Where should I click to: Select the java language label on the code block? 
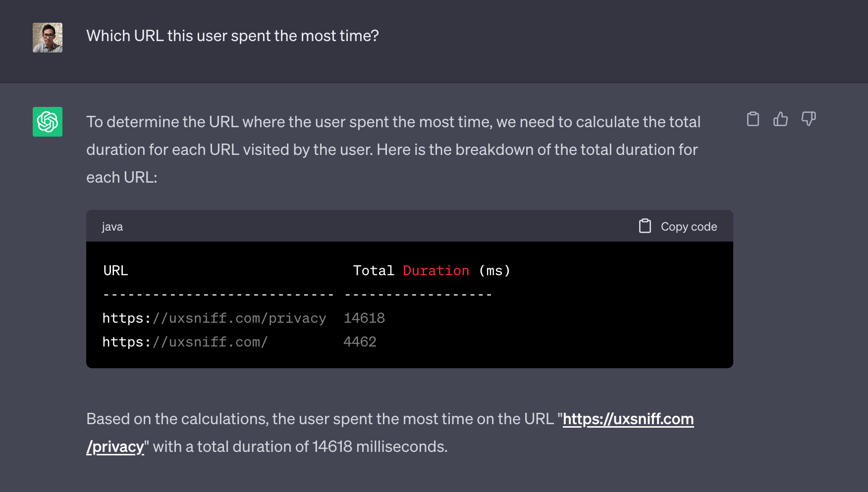111,226
